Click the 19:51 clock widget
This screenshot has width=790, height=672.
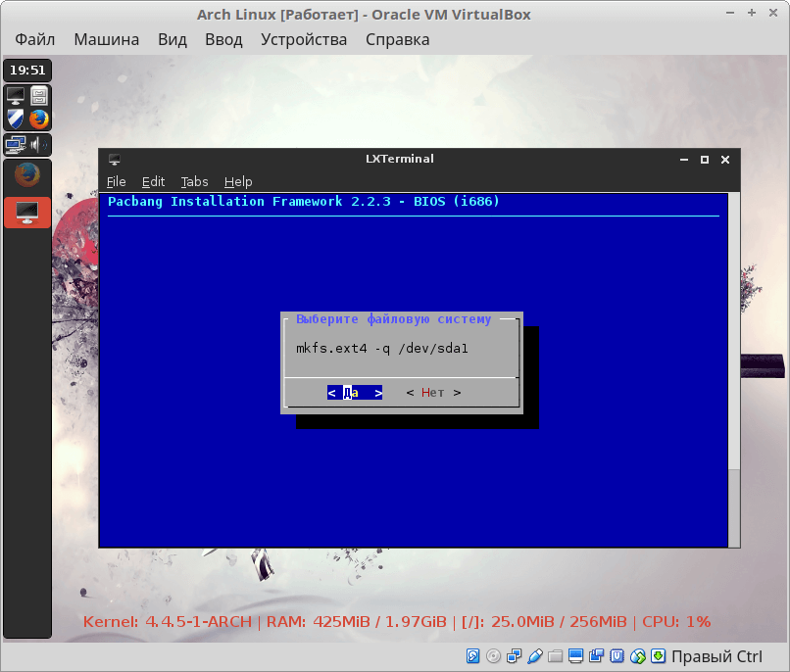27,71
